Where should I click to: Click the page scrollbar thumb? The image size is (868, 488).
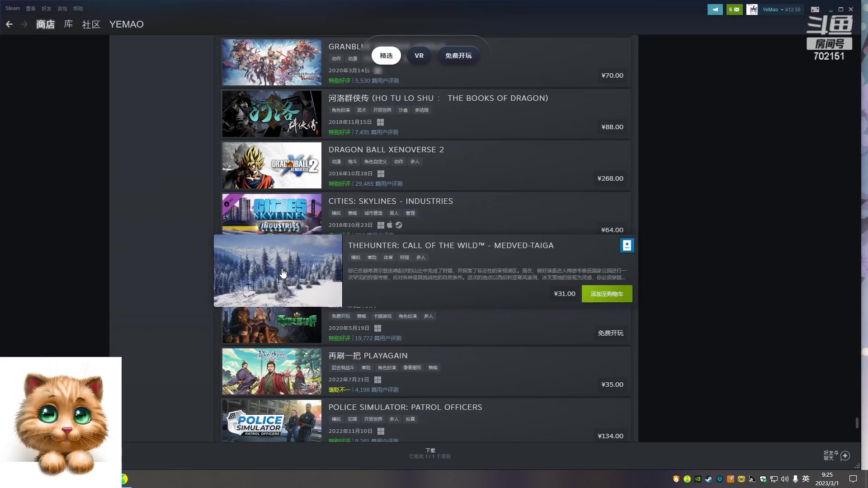857,422
